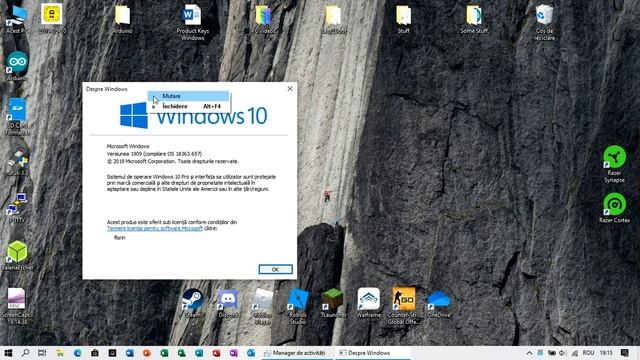Open the network status tray icon

tap(575, 353)
